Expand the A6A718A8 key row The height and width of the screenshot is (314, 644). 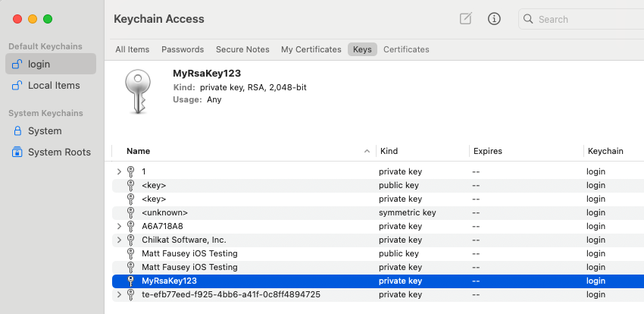[119, 226]
